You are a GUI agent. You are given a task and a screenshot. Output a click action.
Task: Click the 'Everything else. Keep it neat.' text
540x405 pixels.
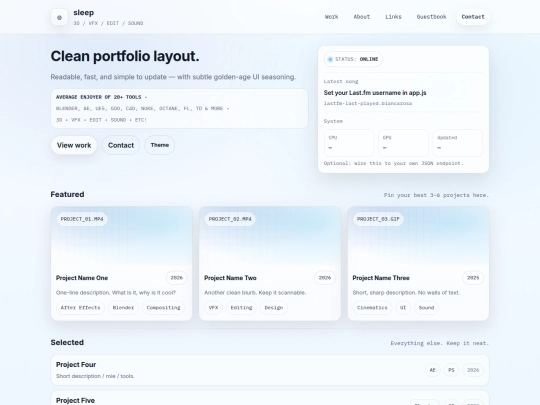point(440,343)
